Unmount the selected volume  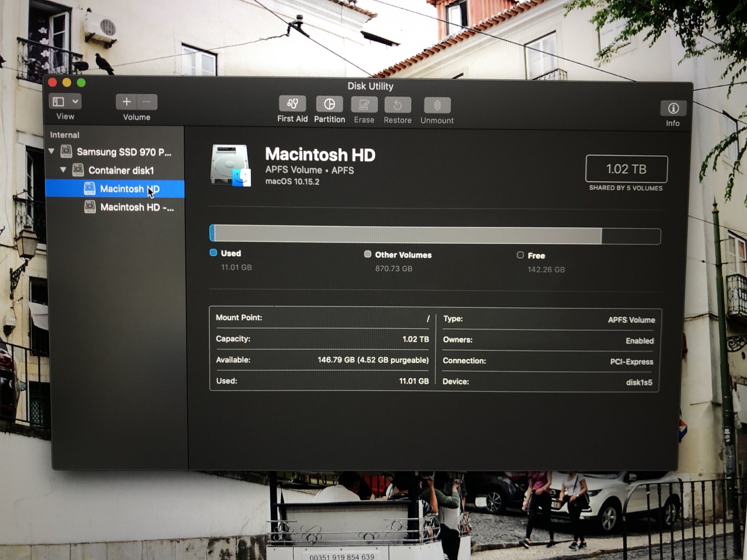tap(437, 106)
